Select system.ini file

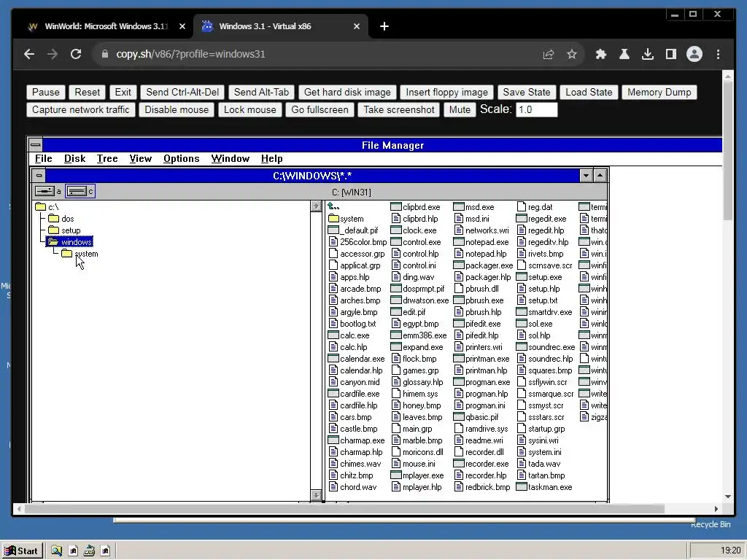pyautogui.click(x=539, y=452)
